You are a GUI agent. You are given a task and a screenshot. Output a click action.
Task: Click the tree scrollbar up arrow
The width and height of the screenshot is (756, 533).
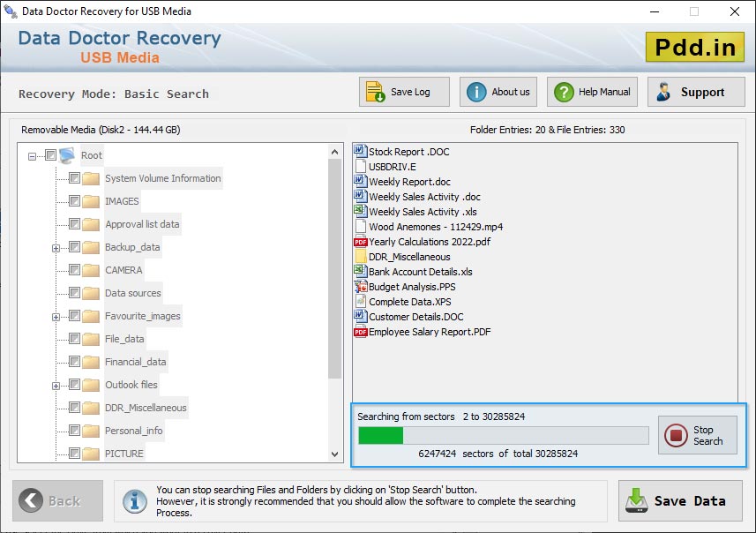[334, 152]
